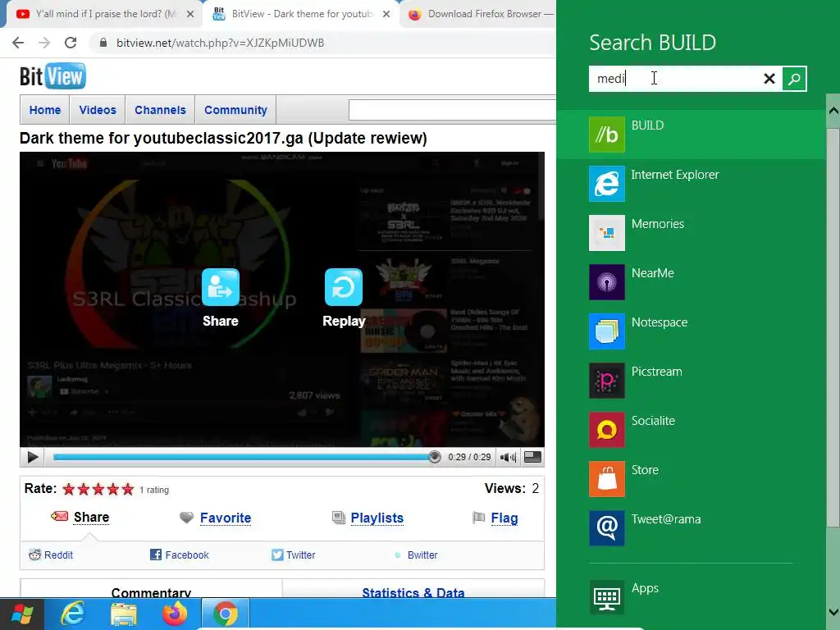Share the video on Twitter
Screen dimensions: 840x630
[293, 555]
